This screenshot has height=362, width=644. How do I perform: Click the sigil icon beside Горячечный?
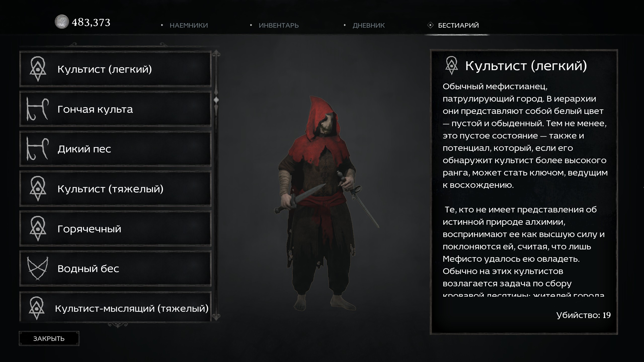click(x=38, y=229)
